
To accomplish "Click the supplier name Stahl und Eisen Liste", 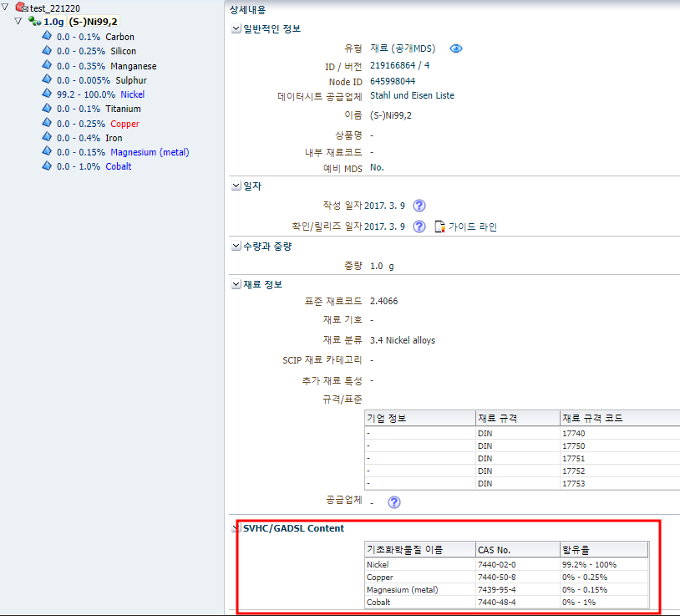I will click(412, 95).
